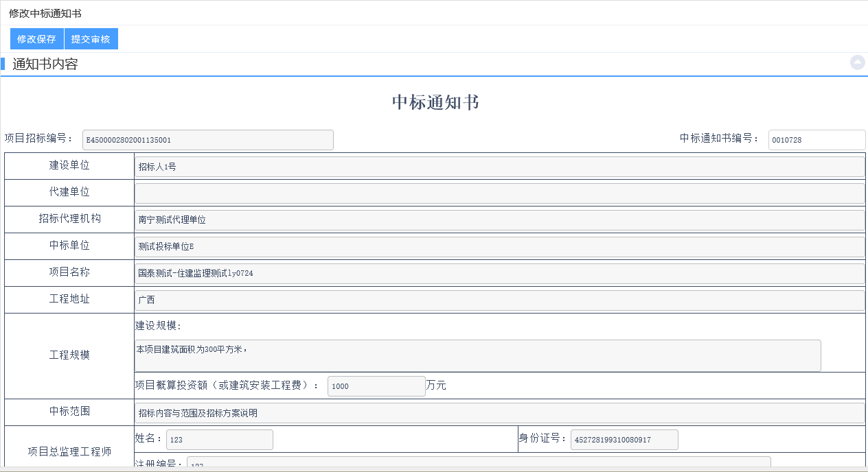Image resolution: width=868 pixels, height=472 pixels.
Task: Select the 姓名 field for 项目总监理工程师
Action: point(219,440)
